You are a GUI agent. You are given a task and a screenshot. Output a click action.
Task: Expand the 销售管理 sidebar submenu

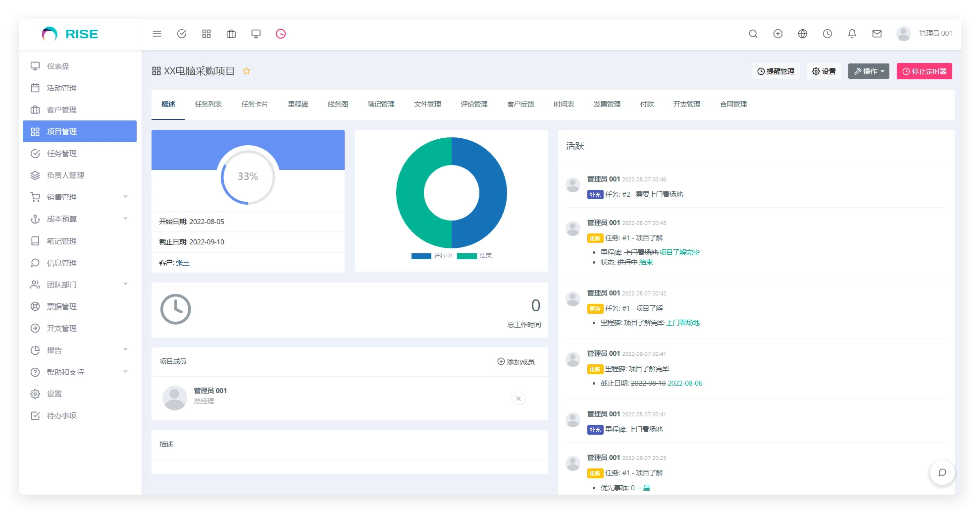[x=79, y=197]
